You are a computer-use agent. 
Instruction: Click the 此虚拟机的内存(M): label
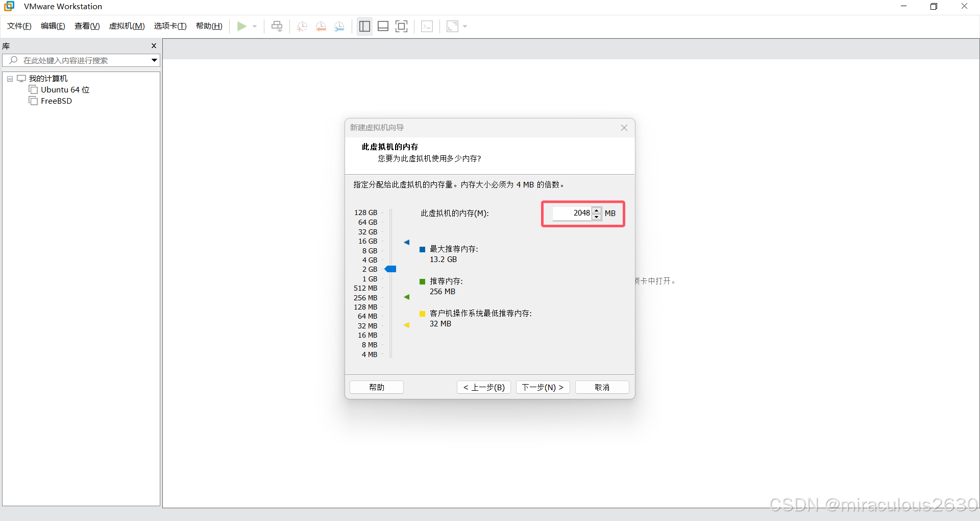click(455, 214)
